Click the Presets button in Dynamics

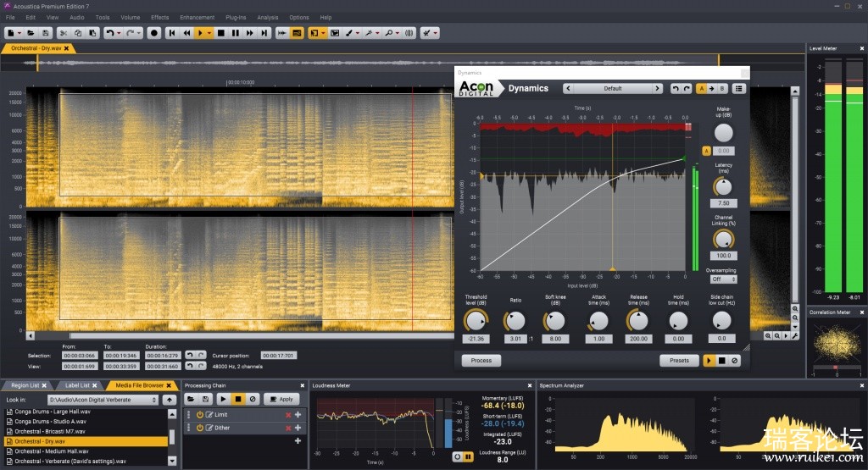[x=679, y=361]
